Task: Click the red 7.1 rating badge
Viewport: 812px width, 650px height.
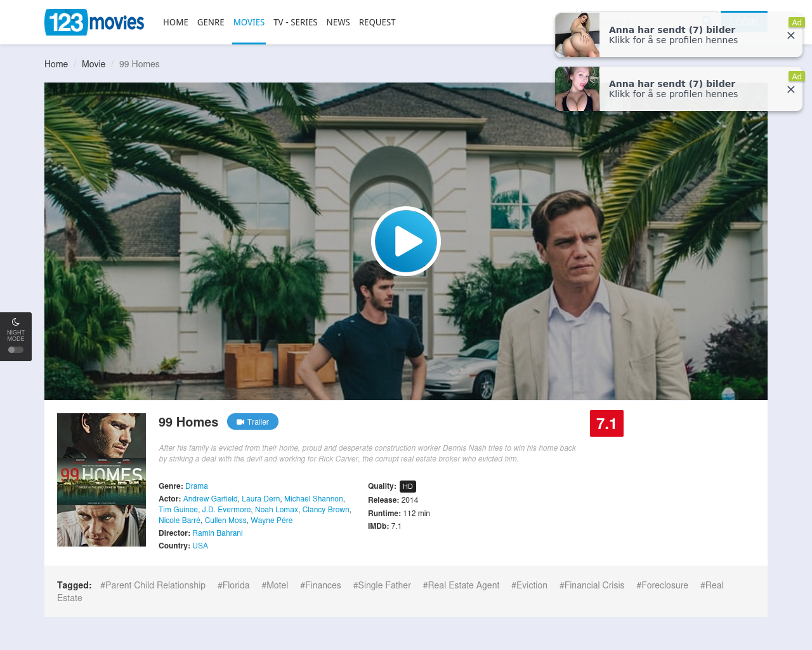Action: point(606,423)
